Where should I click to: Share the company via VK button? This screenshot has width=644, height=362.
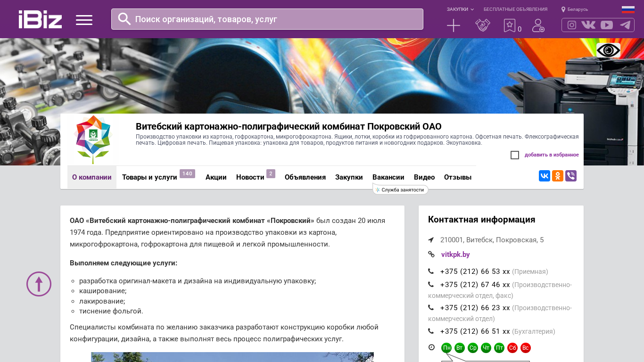click(545, 176)
